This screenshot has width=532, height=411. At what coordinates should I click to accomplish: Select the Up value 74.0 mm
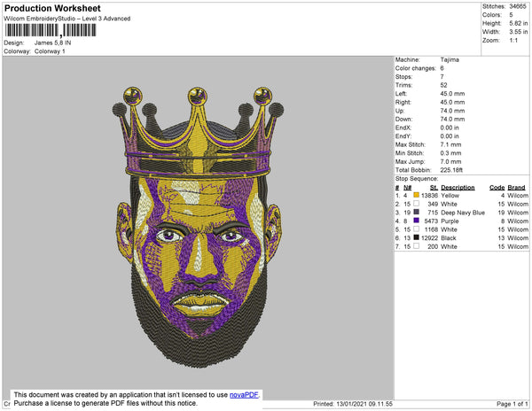point(452,111)
